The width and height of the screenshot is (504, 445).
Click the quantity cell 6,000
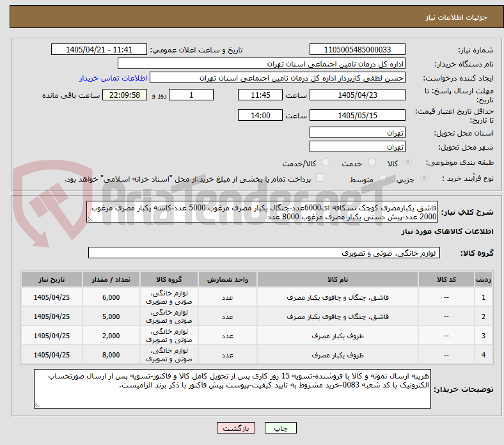[111, 297]
